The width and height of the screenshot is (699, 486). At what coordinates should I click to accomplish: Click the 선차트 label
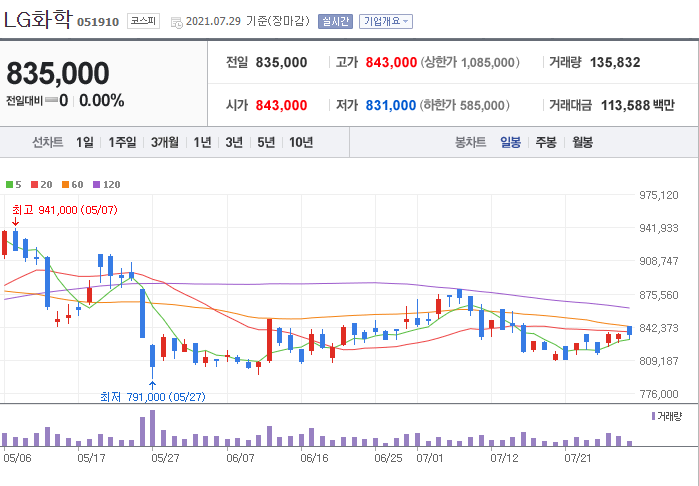point(48,142)
